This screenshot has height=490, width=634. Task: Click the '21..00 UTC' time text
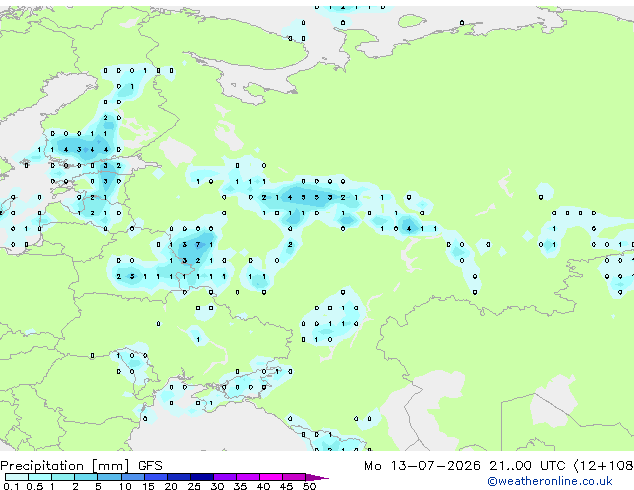pyautogui.click(x=526, y=466)
